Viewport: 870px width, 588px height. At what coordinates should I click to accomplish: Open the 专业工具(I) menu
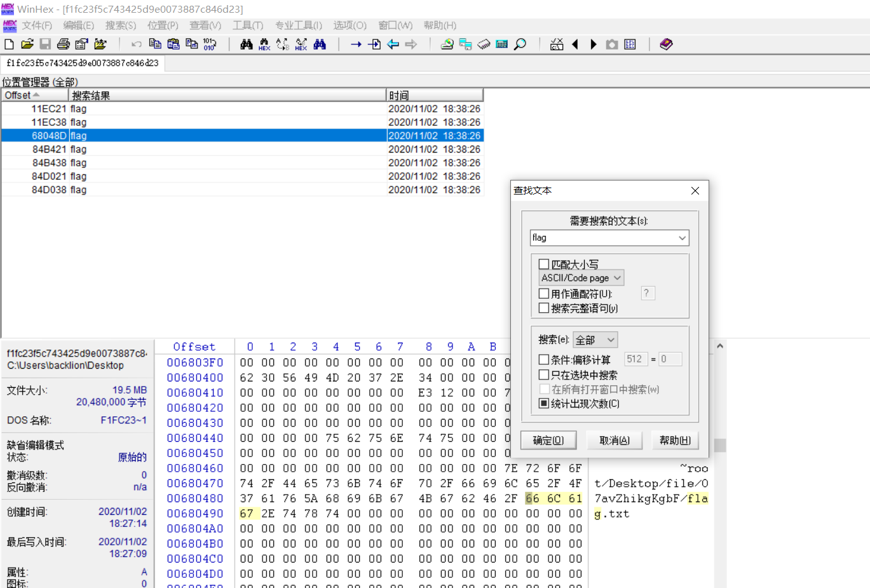point(299,25)
